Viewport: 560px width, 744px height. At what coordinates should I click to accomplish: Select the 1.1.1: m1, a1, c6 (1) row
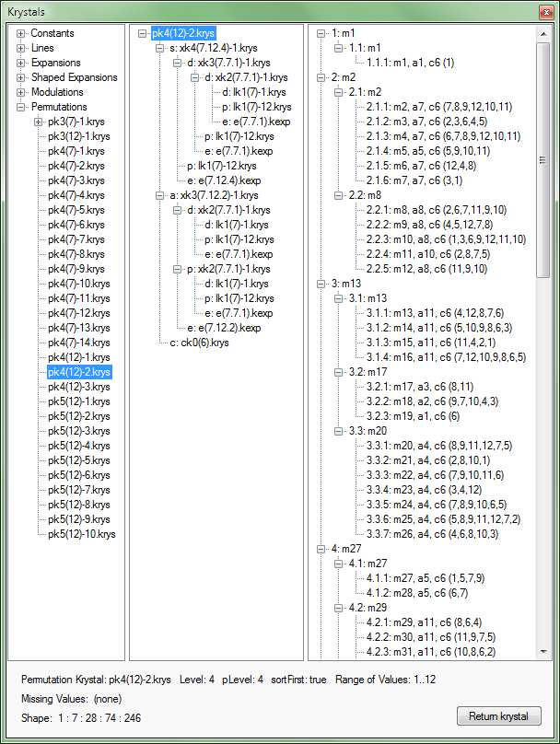410,64
